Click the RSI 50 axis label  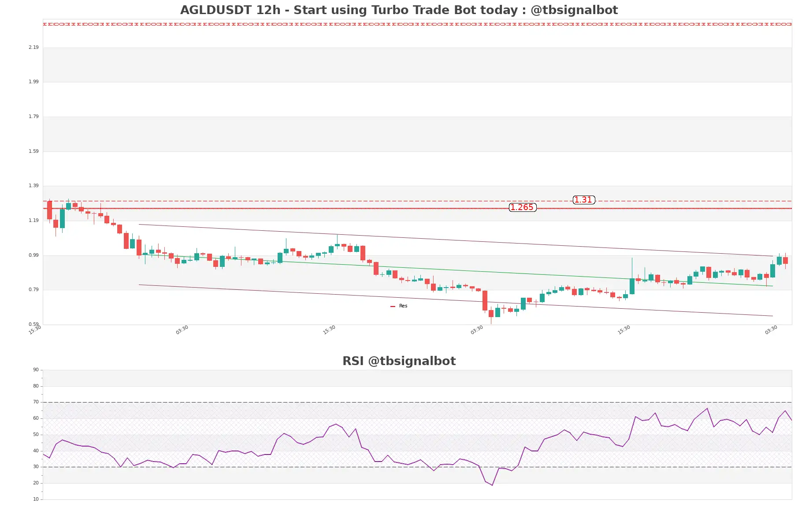click(36, 434)
